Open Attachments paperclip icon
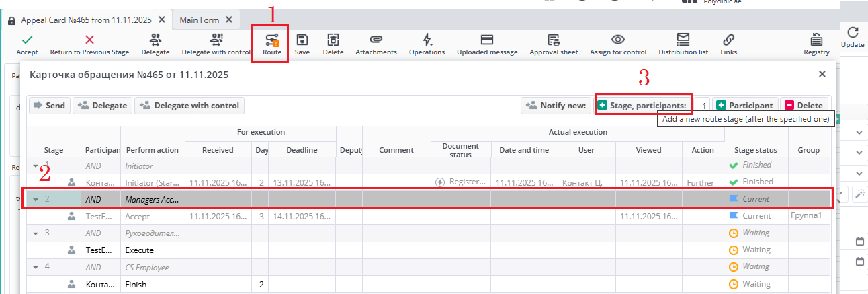The image size is (868, 294). 376,40
